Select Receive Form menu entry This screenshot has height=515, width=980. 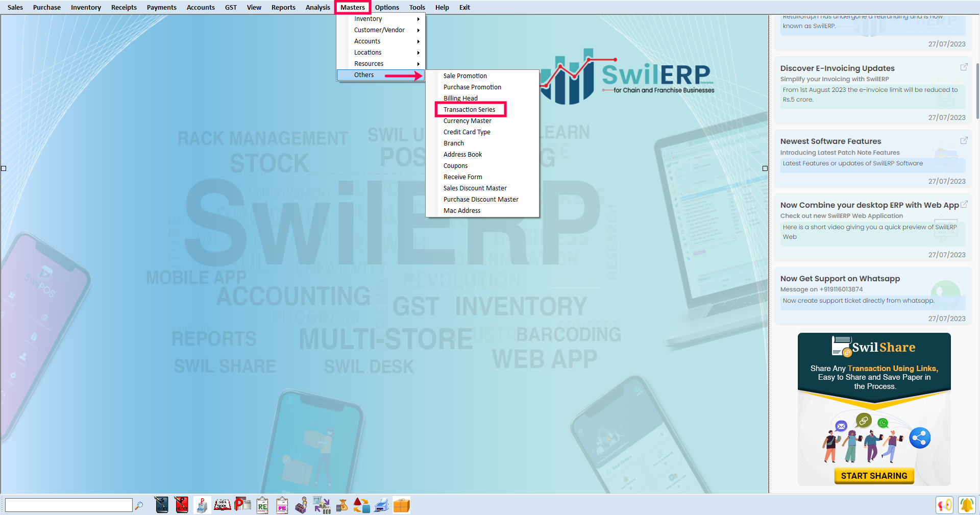pos(482,177)
